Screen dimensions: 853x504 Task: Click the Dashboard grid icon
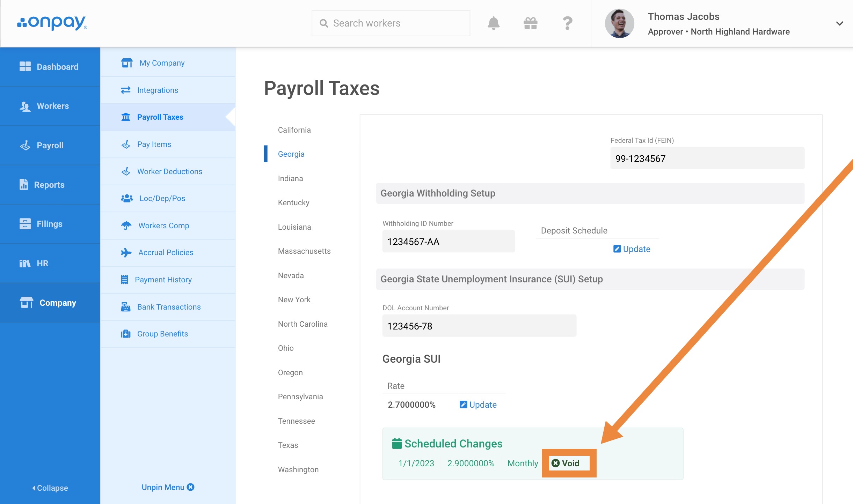click(x=25, y=67)
